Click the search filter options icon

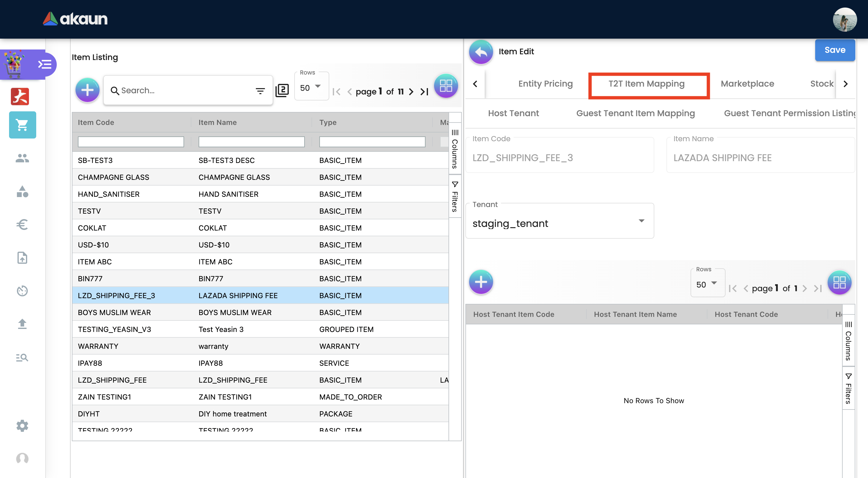point(260,91)
